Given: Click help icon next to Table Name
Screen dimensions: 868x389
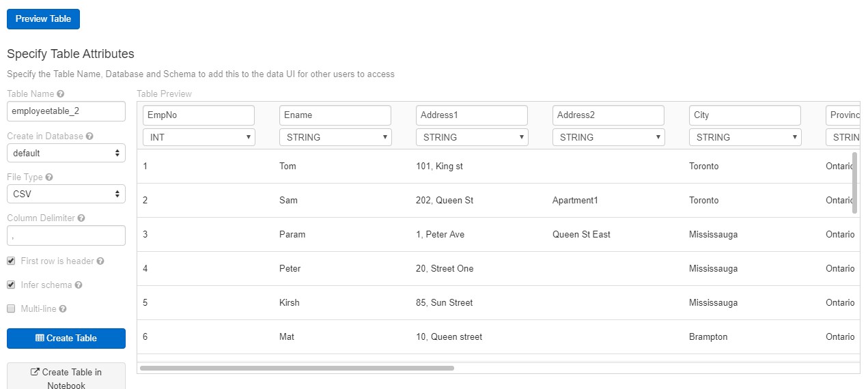Looking at the screenshot, I should point(61,94).
